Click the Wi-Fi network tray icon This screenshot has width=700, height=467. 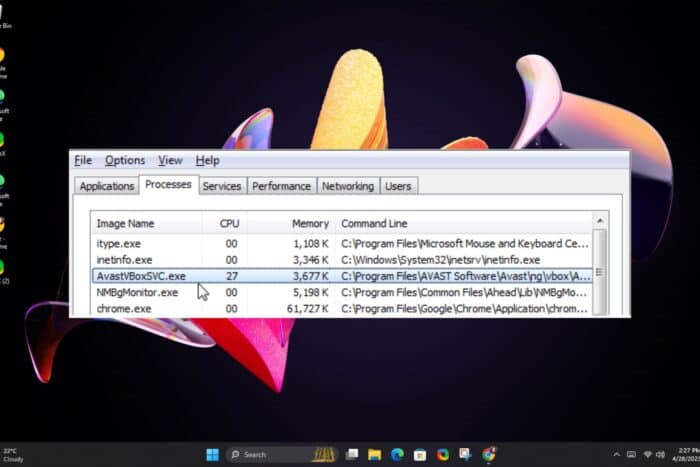(x=647, y=454)
